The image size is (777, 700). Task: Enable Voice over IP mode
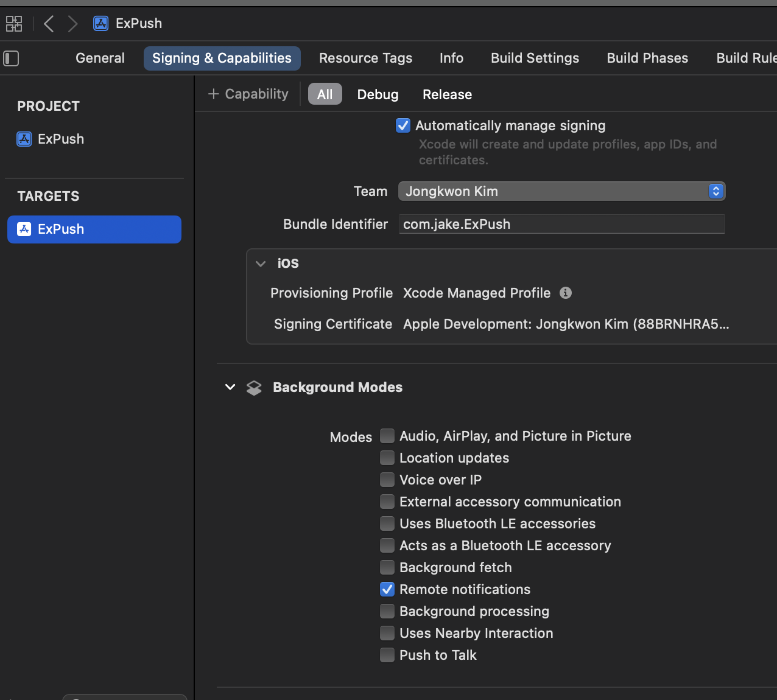point(387,480)
